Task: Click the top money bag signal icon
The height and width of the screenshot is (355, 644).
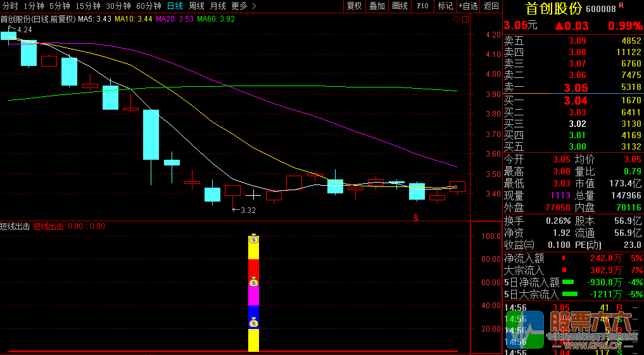Action: pyautogui.click(x=253, y=239)
